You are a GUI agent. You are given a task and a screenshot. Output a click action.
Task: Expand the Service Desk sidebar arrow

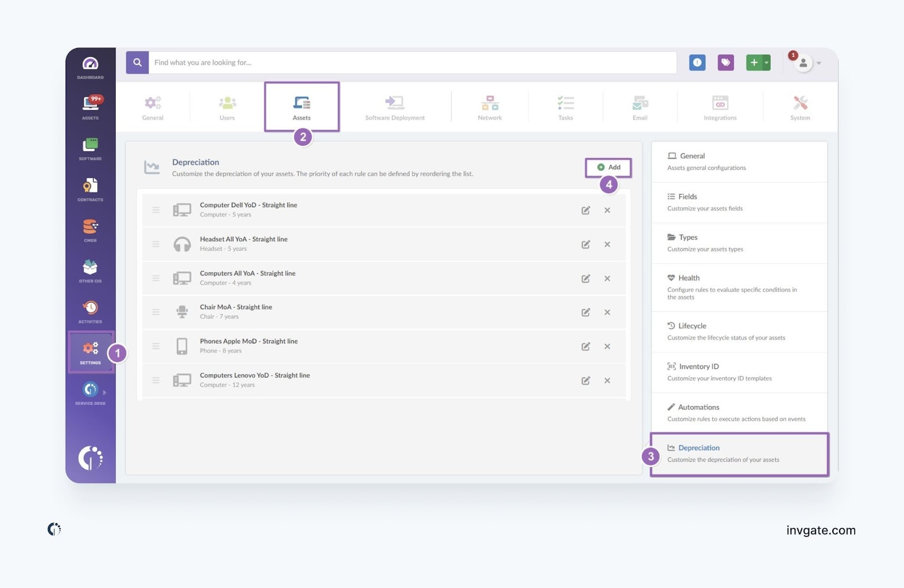coord(105,392)
